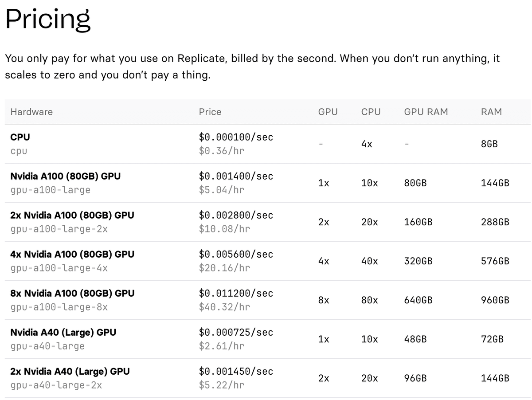Click the GPU RAM column header

[x=426, y=112]
